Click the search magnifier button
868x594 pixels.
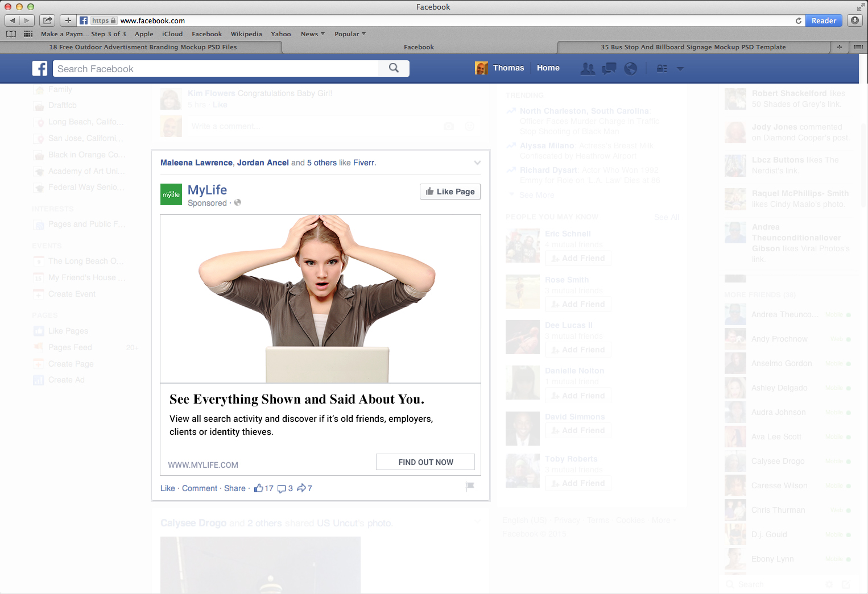pyautogui.click(x=394, y=68)
